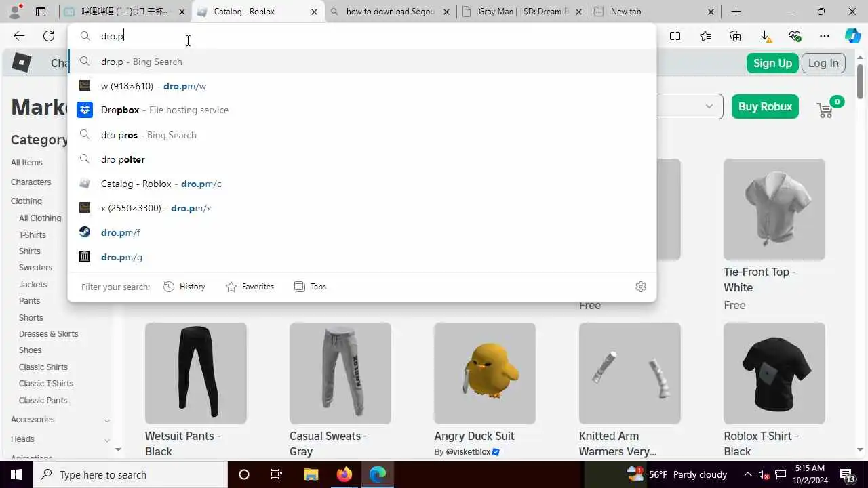Viewport: 868px width, 488px height.
Task: Select the dro.p Bing Search suggestion
Action: click(x=362, y=62)
